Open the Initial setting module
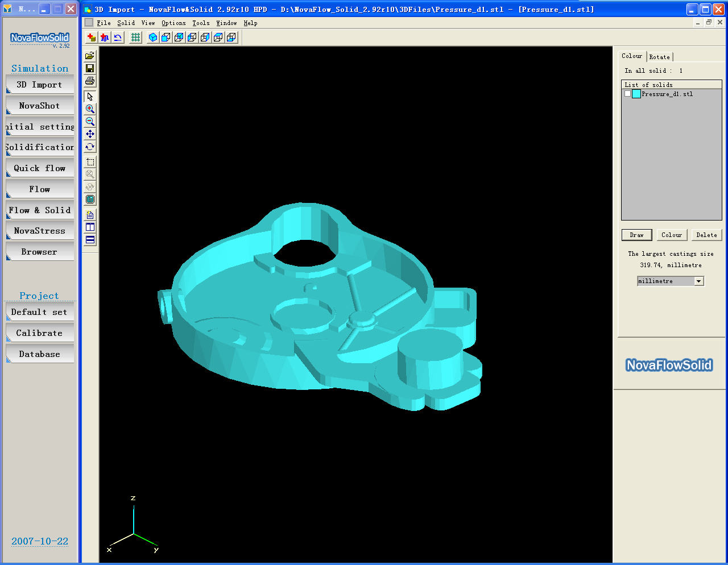The width and height of the screenshot is (728, 565). point(40,127)
